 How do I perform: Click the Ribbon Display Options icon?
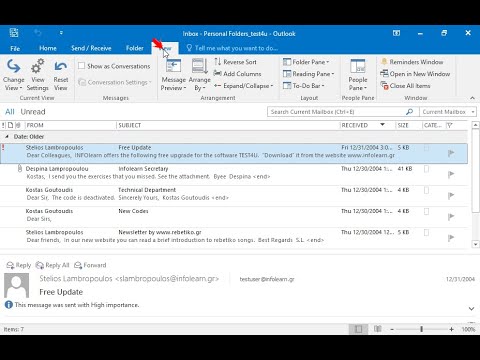point(396,33)
